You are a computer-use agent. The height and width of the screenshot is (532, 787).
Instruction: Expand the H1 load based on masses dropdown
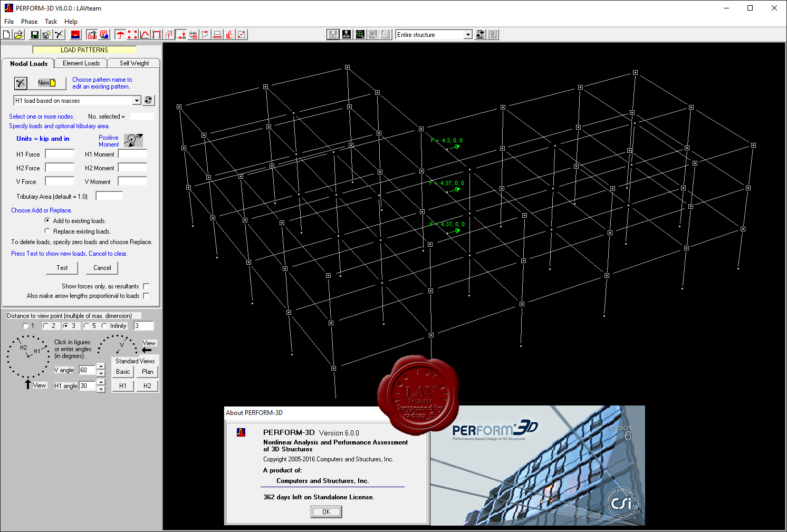coord(137,100)
